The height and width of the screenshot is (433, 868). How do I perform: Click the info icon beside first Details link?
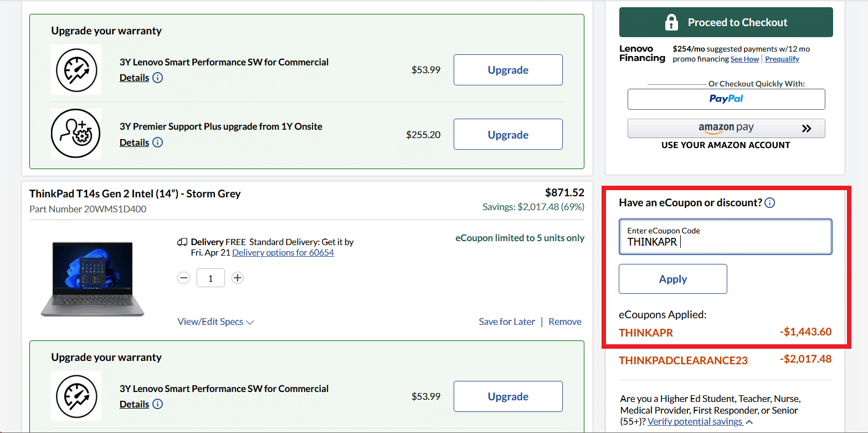[x=158, y=78]
